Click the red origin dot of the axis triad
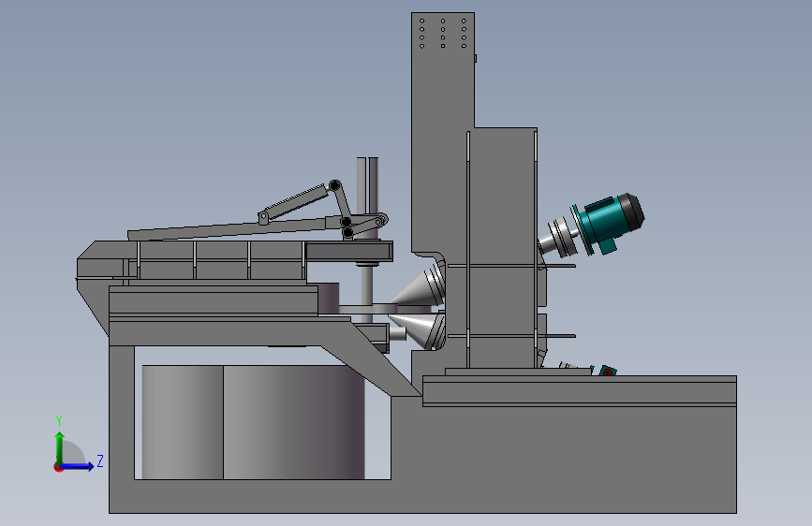The image size is (812, 526). point(58,467)
